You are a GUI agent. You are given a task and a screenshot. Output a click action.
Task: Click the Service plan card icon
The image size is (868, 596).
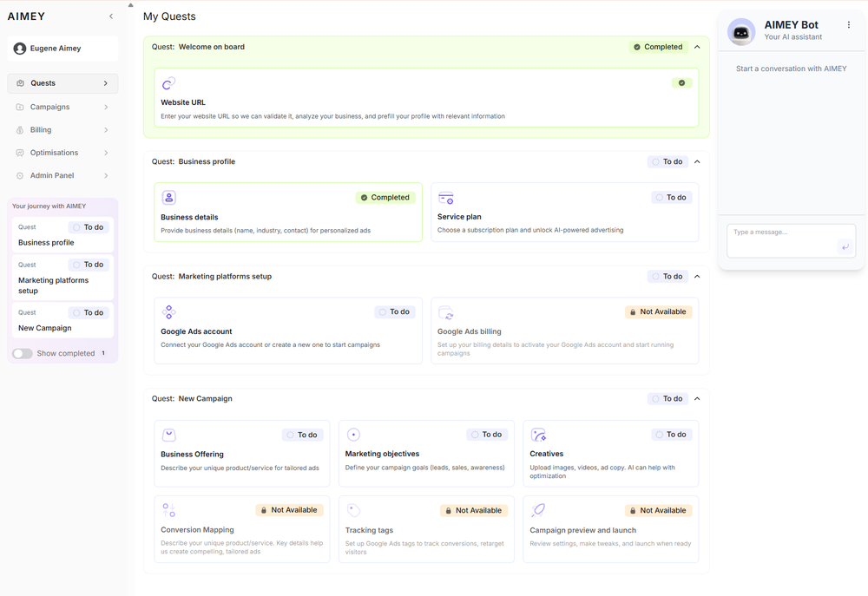(446, 198)
